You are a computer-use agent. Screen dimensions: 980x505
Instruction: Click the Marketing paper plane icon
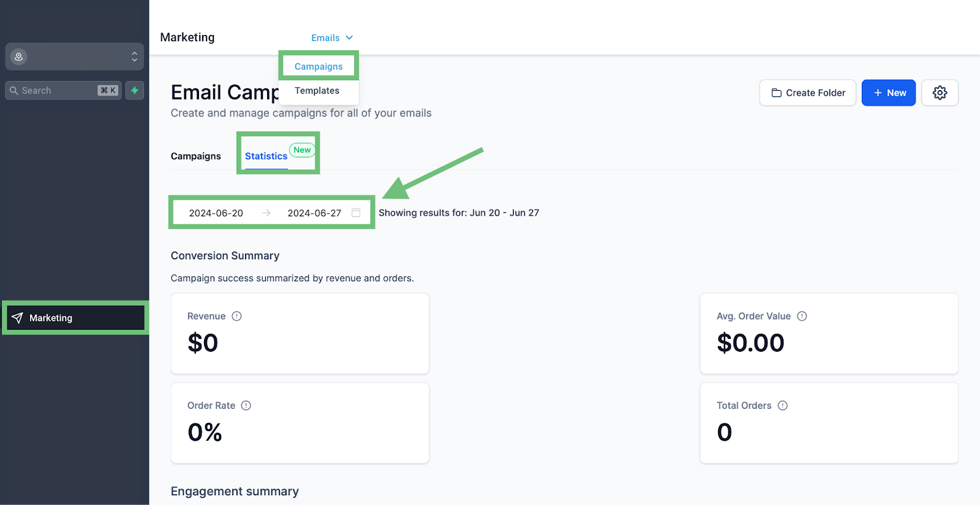coord(17,317)
